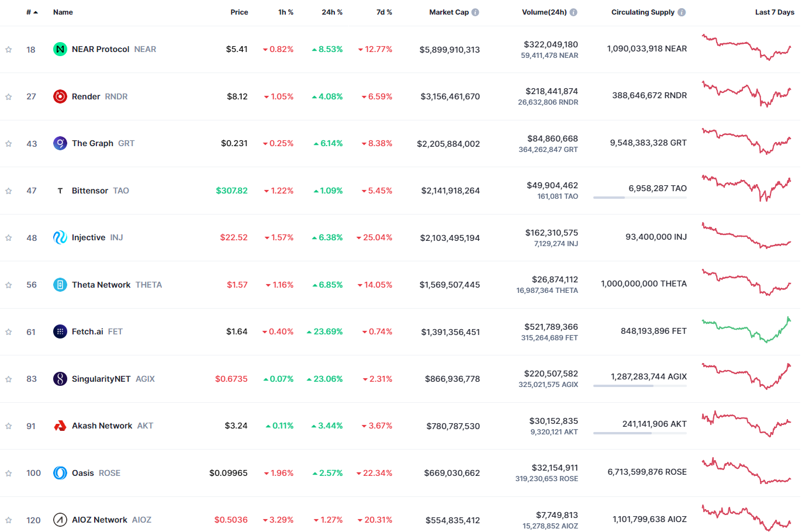Star SingularityNET for the watchlist
Image resolution: width=802 pixels, height=532 pixels.
click(x=9, y=379)
